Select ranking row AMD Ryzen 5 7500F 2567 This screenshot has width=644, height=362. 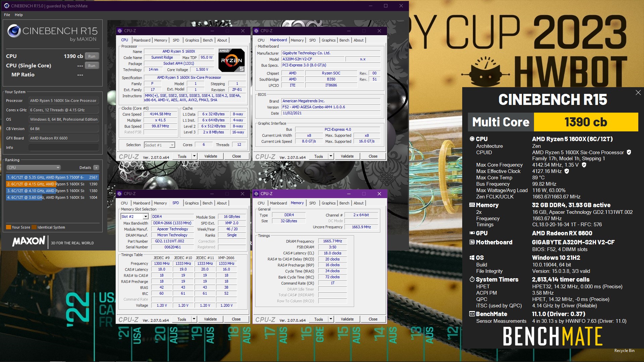(x=52, y=177)
